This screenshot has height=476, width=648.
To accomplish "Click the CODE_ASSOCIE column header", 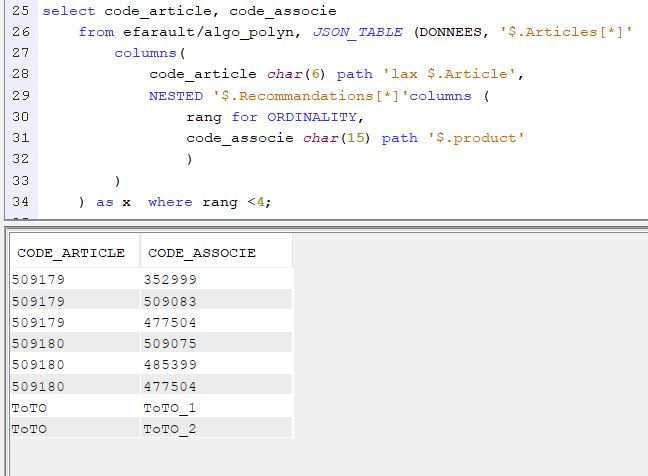I will [200, 253].
